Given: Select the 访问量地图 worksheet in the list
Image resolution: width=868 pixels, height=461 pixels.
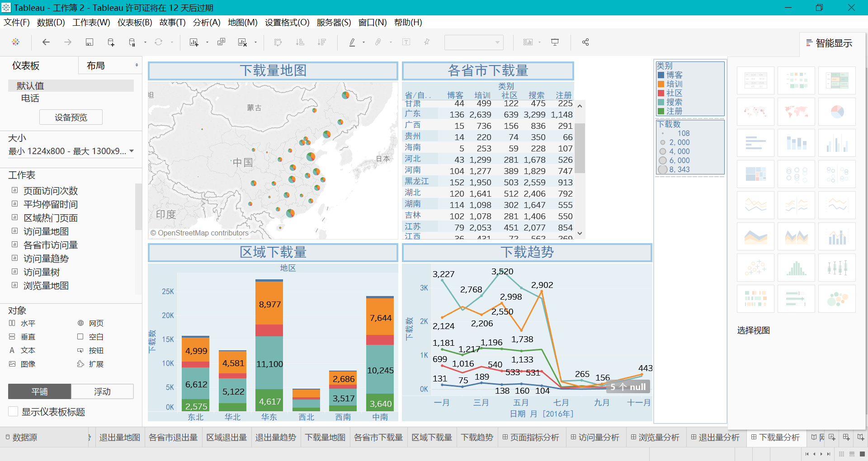Looking at the screenshot, I should (46, 231).
